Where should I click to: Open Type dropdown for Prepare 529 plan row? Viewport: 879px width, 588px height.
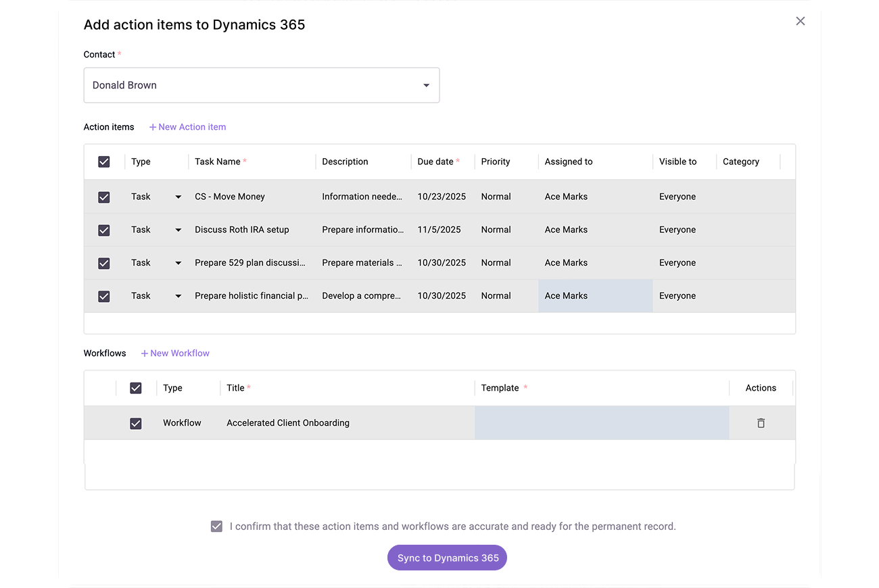(x=179, y=263)
